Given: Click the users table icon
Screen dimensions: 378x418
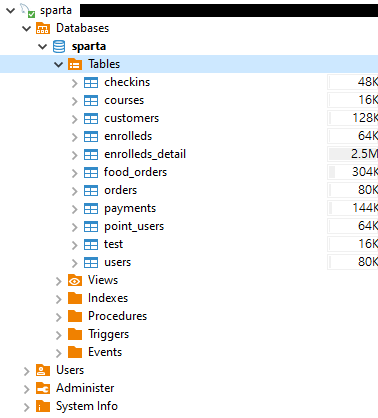Looking at the screenshot, I should coord(91,262).
